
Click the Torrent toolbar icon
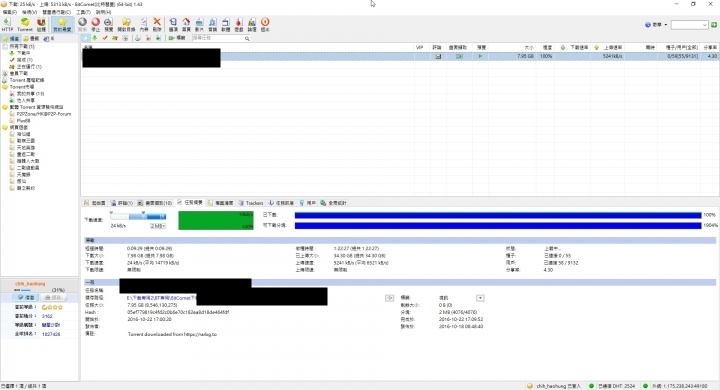25,24
